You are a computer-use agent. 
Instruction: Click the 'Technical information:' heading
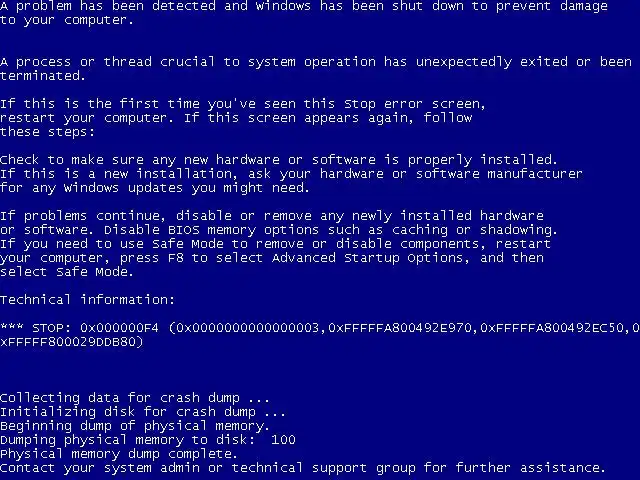pyautogui.click(x=87, y=300)
